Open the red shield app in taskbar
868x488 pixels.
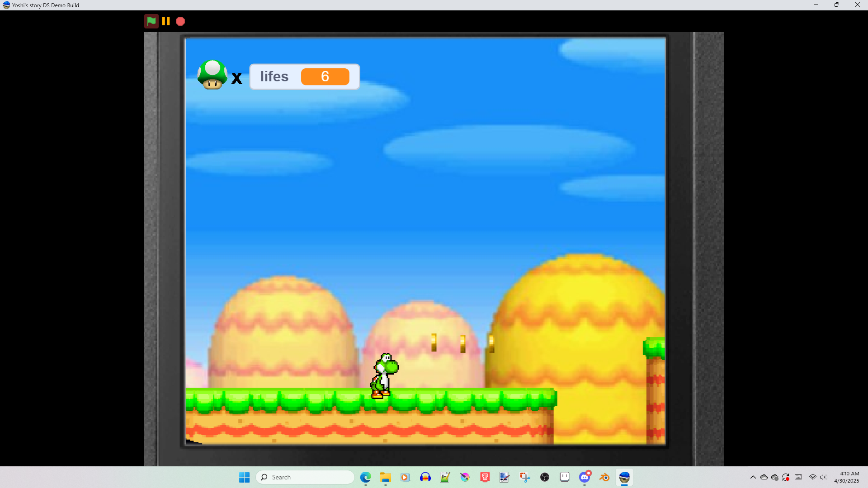[485, 477]
